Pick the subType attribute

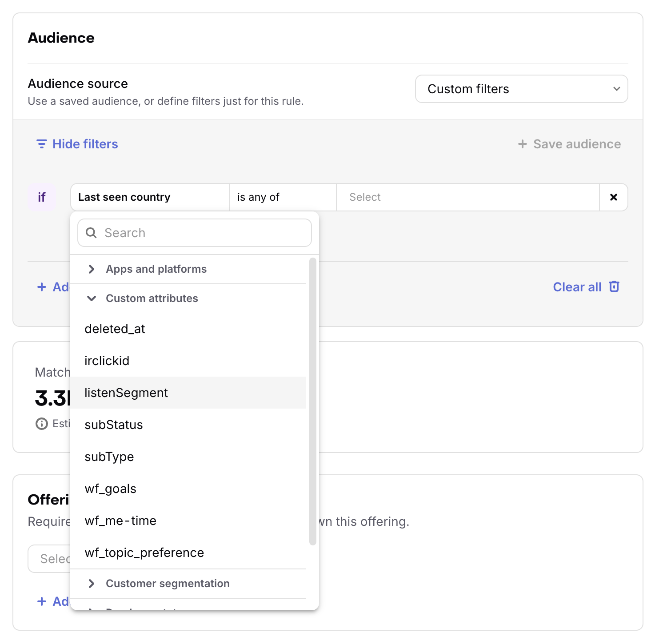click(x=188, y=457)
